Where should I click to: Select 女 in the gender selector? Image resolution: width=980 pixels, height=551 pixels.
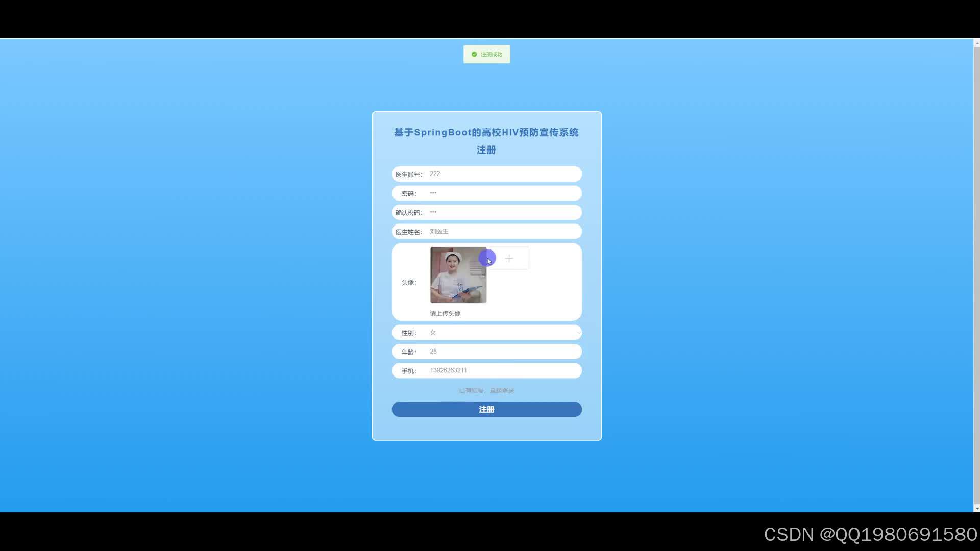[x=432, y=332]
